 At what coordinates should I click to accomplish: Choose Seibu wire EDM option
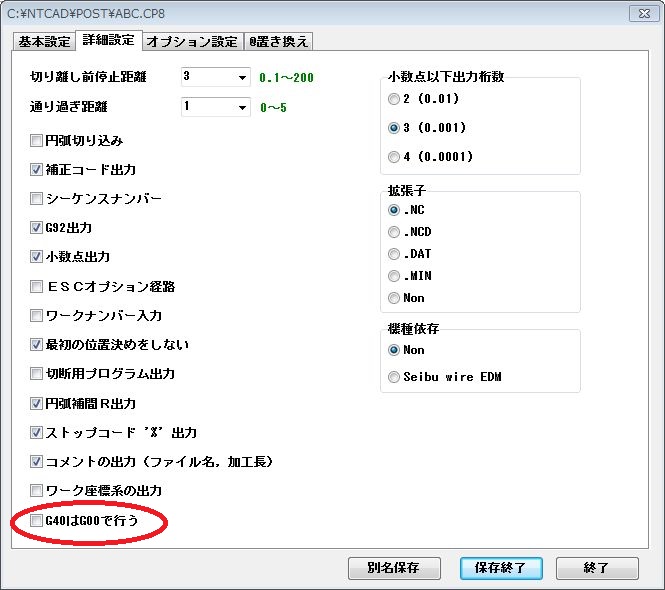(394, 377)
